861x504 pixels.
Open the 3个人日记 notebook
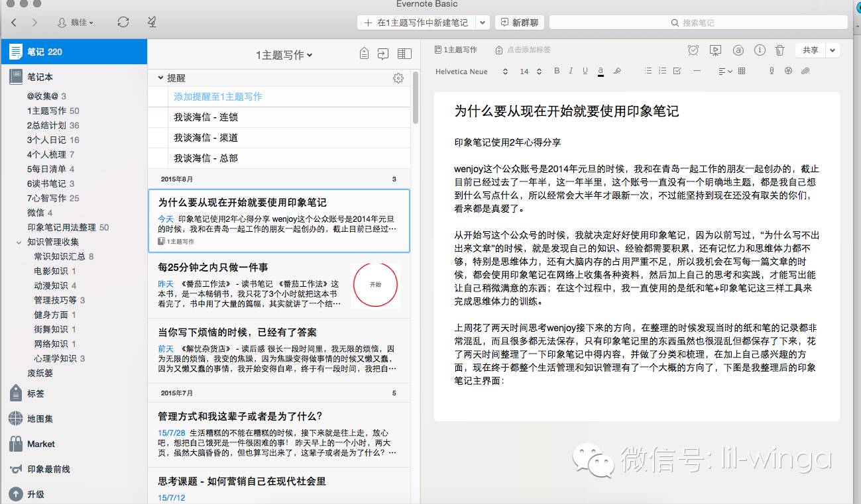(x=53, y=140)
